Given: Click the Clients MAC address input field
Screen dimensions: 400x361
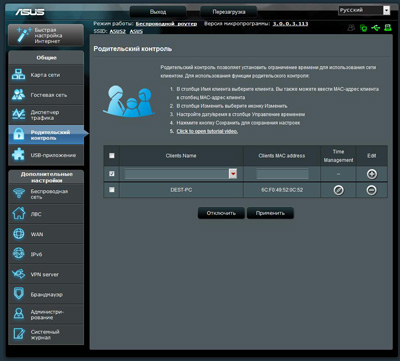Looking at the screenshot, I should pyautogui.click(x=282, y=174).
